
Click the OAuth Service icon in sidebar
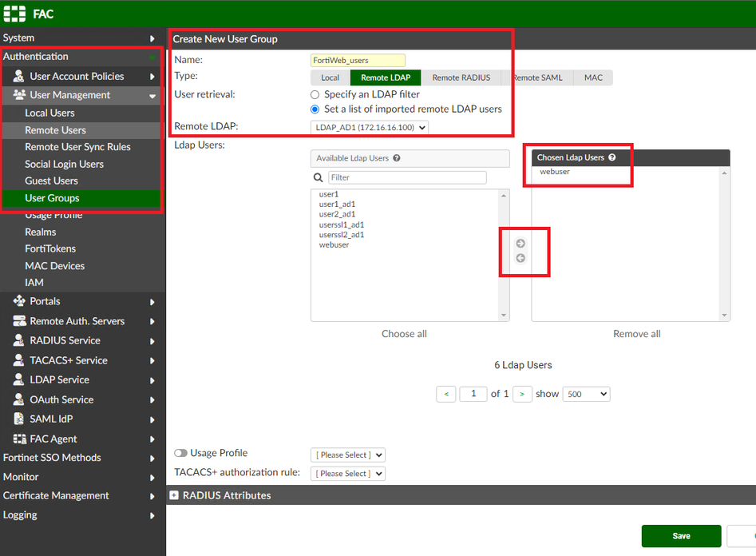pos(19,399)
